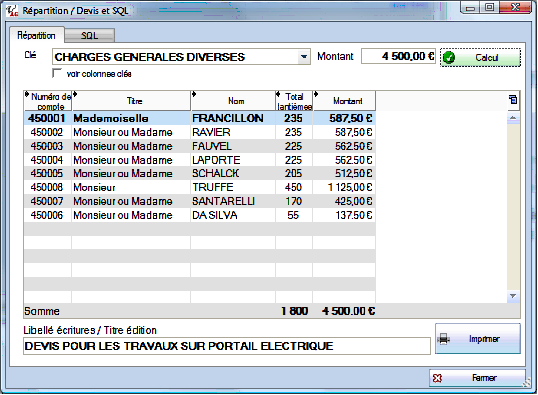Click the 'Monsieur' title cell for TRUFFE
This screenshot has height=395, width=538.
click(131, 187)
